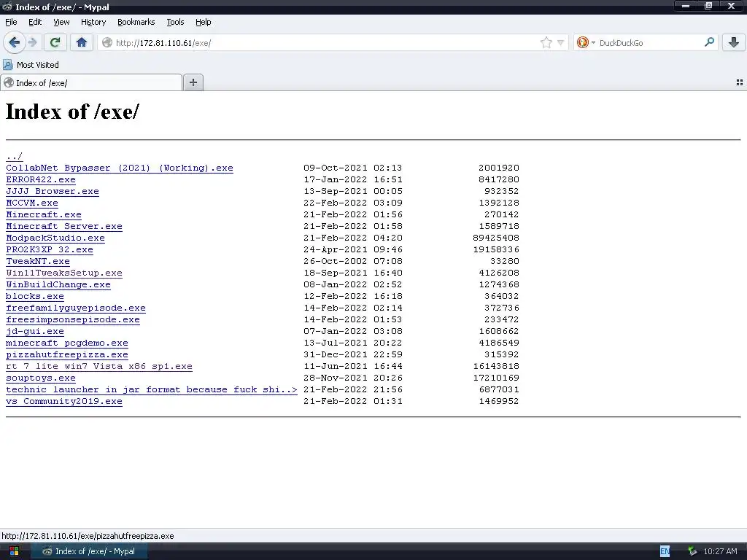The image size is (747, 560).
Task: Click the blocks.exe link
Action: (35, 296)
